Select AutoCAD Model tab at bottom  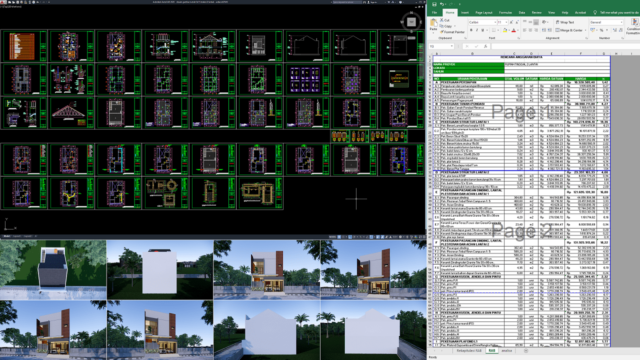click(x=7, y=236)
